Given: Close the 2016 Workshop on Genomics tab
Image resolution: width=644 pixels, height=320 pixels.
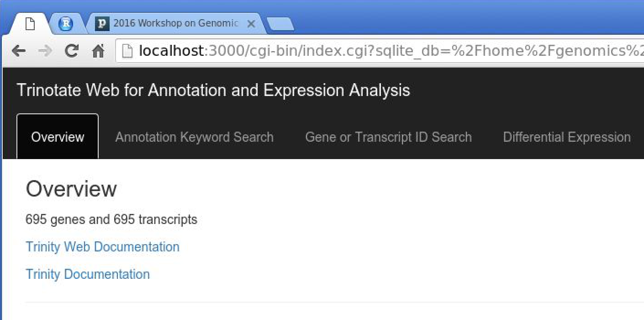Looking at the screenshot, I should coord(251,24).
